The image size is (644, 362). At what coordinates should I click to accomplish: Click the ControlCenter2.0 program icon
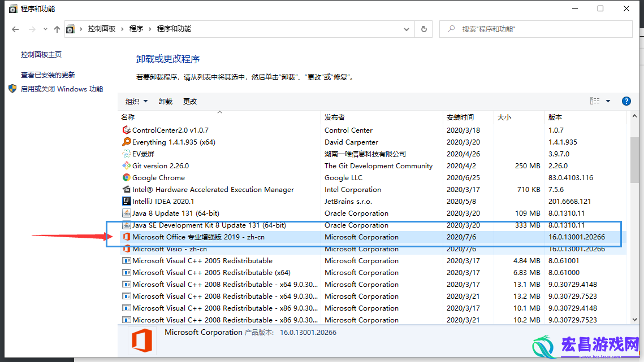pos(127,130)
